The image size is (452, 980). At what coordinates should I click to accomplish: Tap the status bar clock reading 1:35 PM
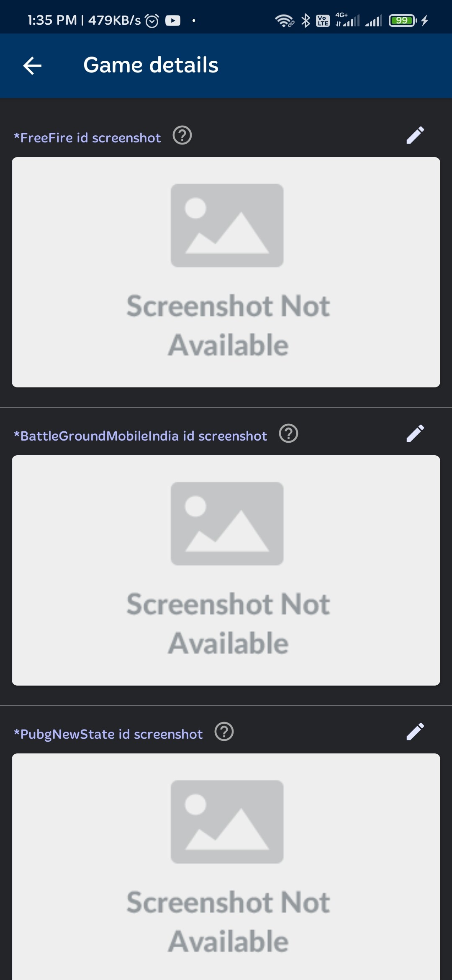click(x=52, y=20)
